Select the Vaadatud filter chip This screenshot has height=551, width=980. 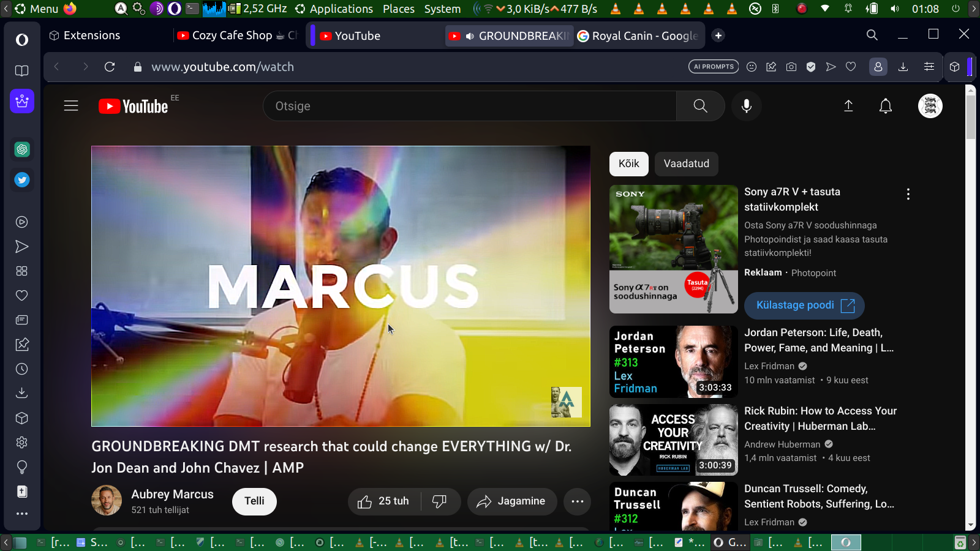[x=687, y=163]
